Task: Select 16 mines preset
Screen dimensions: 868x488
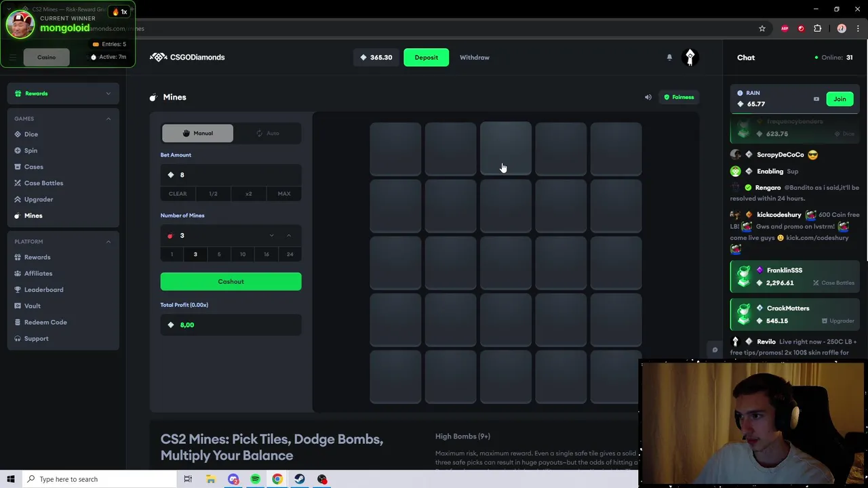Action: (267, 254)
